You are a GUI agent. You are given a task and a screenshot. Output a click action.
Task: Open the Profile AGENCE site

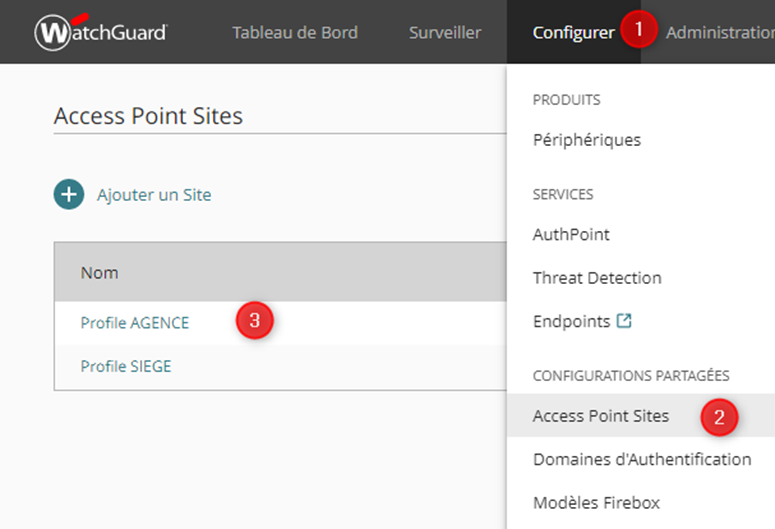tap(134, 323)
